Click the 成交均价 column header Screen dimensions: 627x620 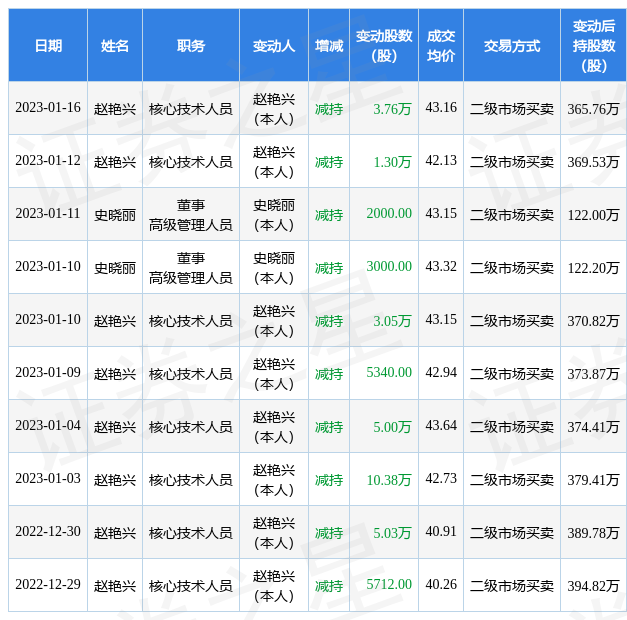click(441, 46)
